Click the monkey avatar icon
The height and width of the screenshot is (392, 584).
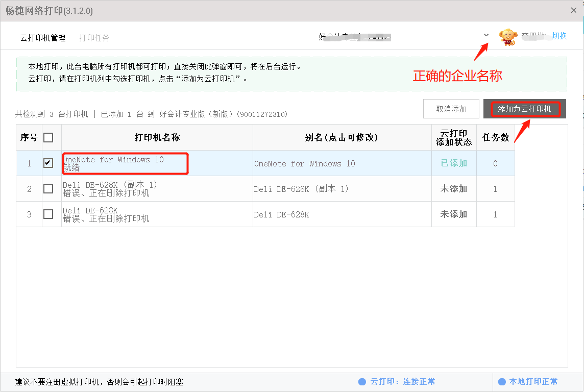507,36
